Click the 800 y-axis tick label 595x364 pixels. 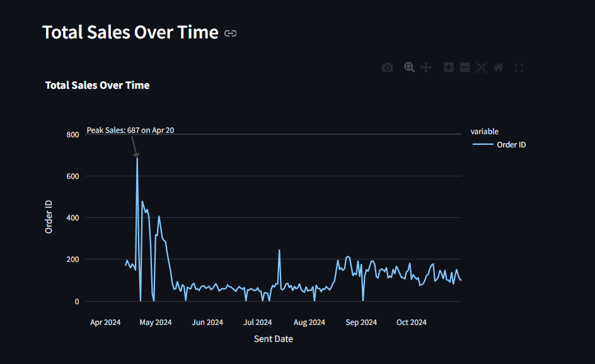(x=72, y=135)
